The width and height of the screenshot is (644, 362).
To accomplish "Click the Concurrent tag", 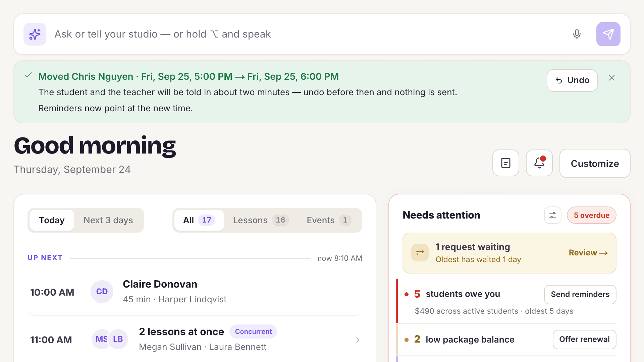I will (x=253, y=331).
